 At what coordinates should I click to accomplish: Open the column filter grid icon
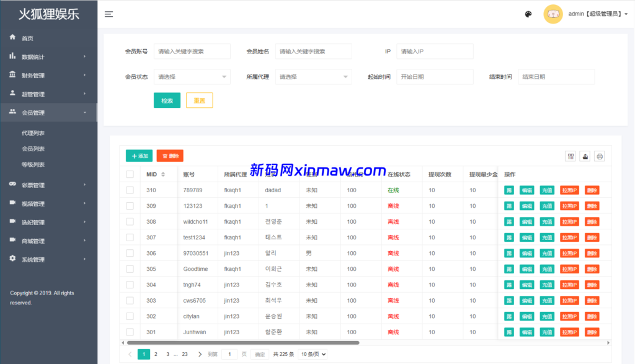(571, 156)
